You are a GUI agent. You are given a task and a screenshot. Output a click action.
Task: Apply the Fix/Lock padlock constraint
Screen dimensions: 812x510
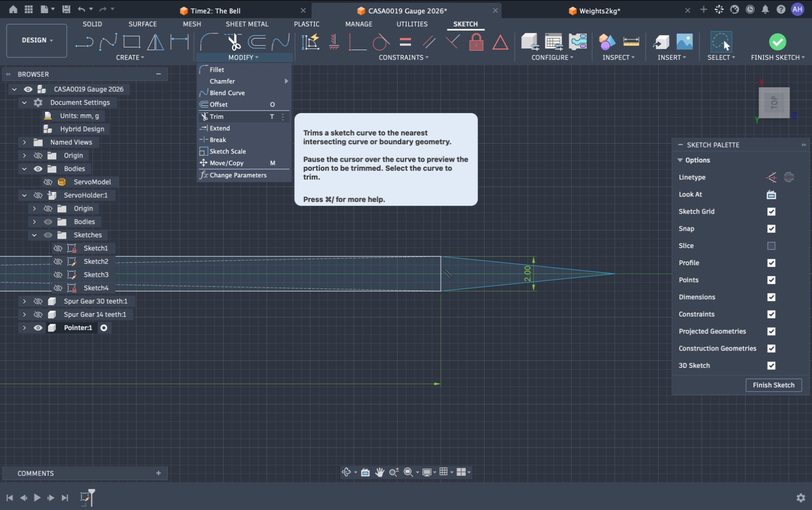(x=476, y=42)
